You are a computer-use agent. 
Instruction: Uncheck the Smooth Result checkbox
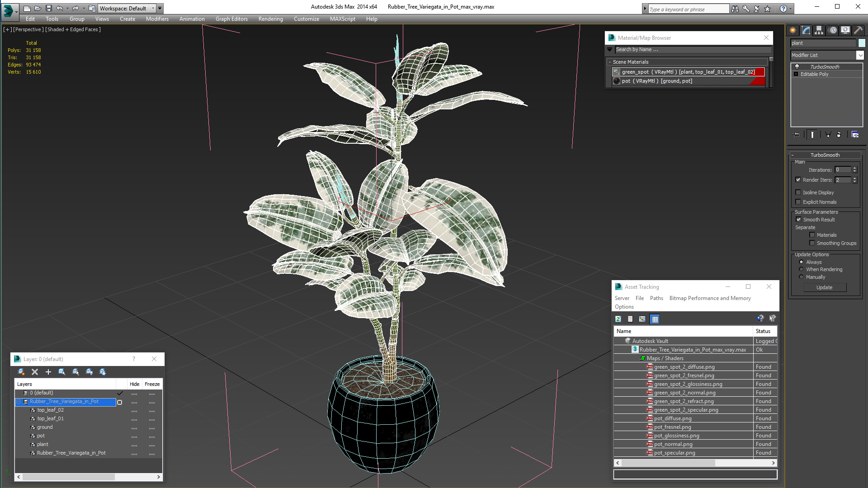[x=798, y=220]
